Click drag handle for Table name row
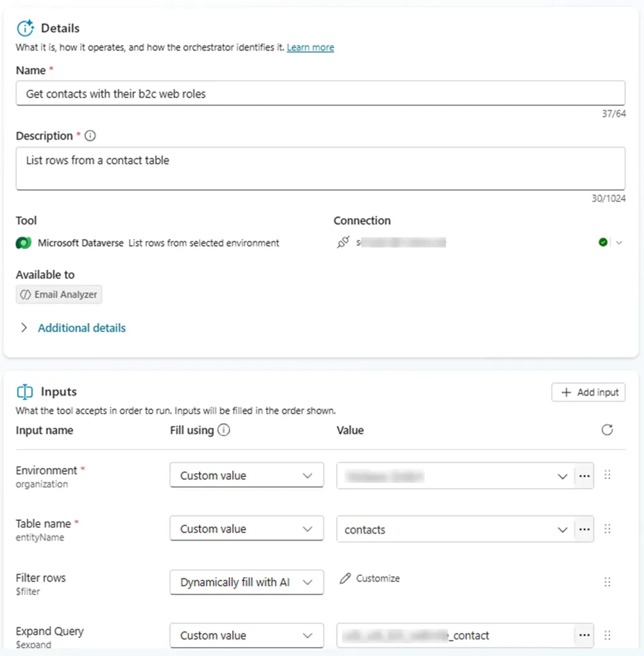Image resolution: width=644 pixels, height=656 pixels. [x=607, y=530]
